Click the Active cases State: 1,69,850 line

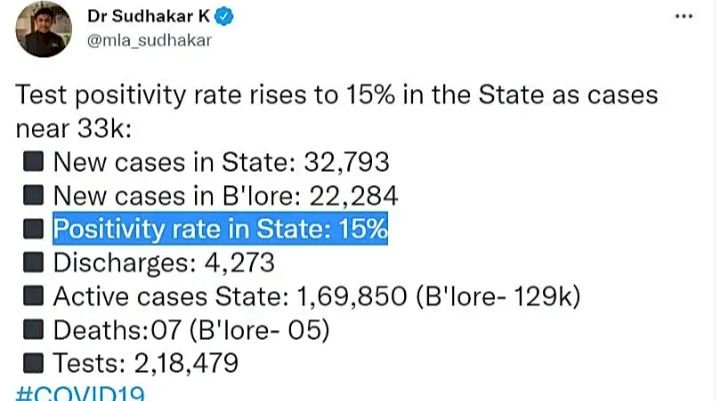pos(316,297)
